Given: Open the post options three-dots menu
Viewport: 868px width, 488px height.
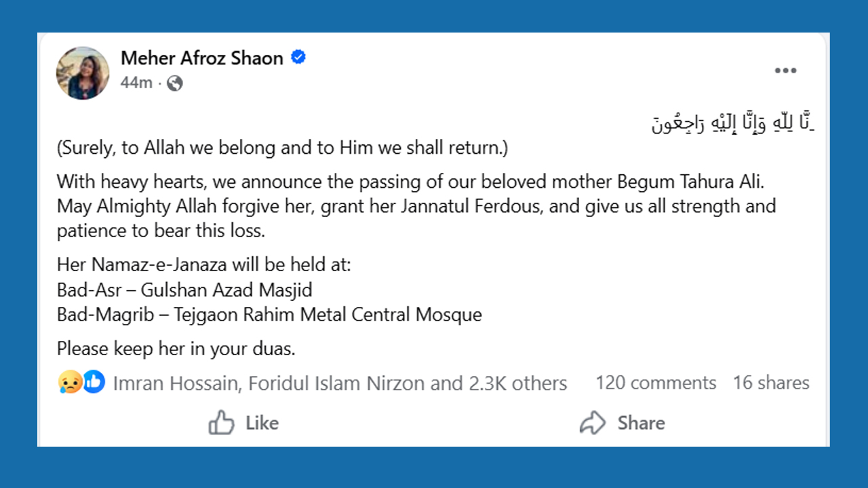Looking at the screenshot, I should [x=785, y=70].
